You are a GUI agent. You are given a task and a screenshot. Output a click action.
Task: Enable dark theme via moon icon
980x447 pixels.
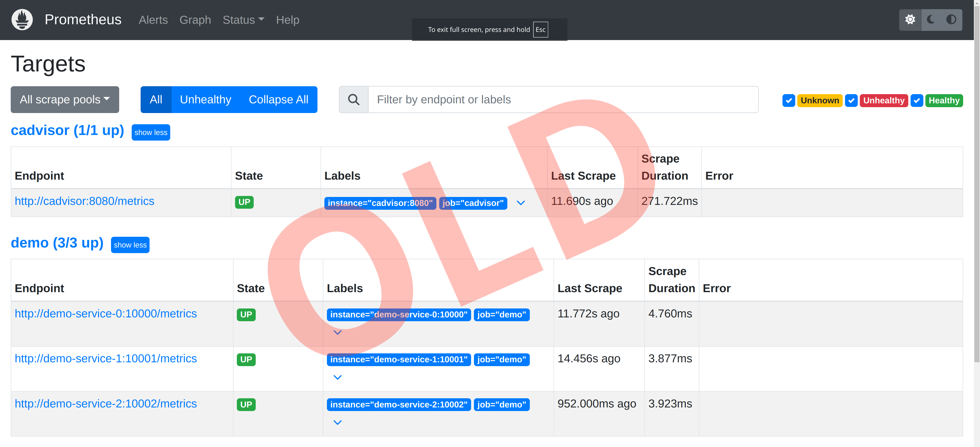coord(931,20)
